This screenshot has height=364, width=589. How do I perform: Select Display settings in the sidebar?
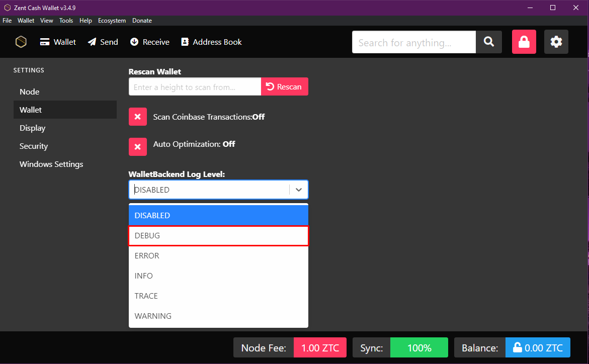pos(65,128)
